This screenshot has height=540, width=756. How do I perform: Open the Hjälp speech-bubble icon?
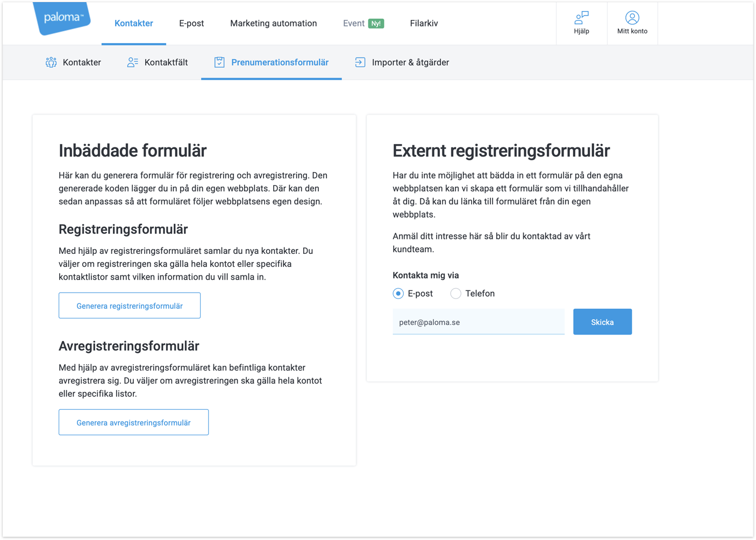pos(581,18)
